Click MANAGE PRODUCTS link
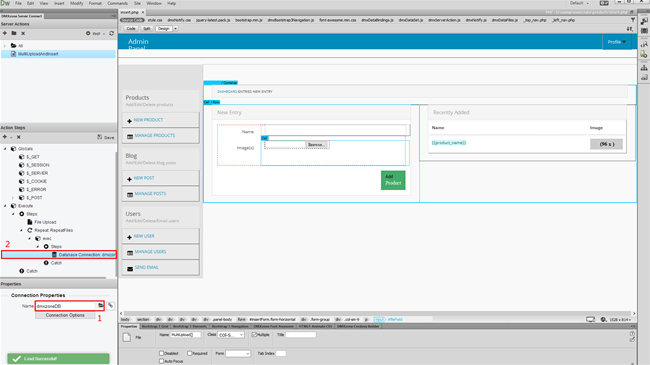This screenshot has height=365, width=650. tap(155, 136)
